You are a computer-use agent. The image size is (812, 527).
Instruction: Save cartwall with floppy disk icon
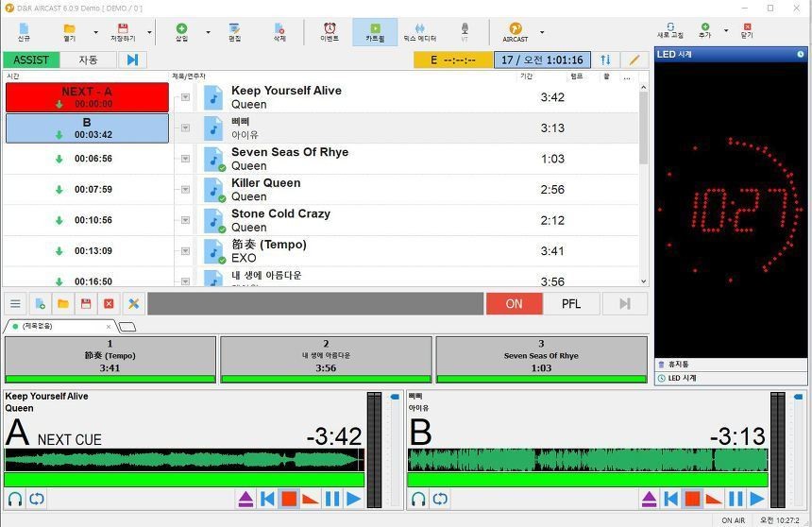click(86, 304)
